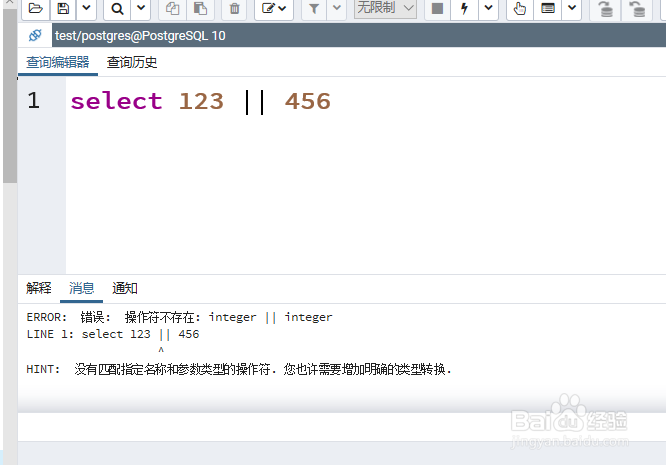Select the 消息 output tab

82,288
